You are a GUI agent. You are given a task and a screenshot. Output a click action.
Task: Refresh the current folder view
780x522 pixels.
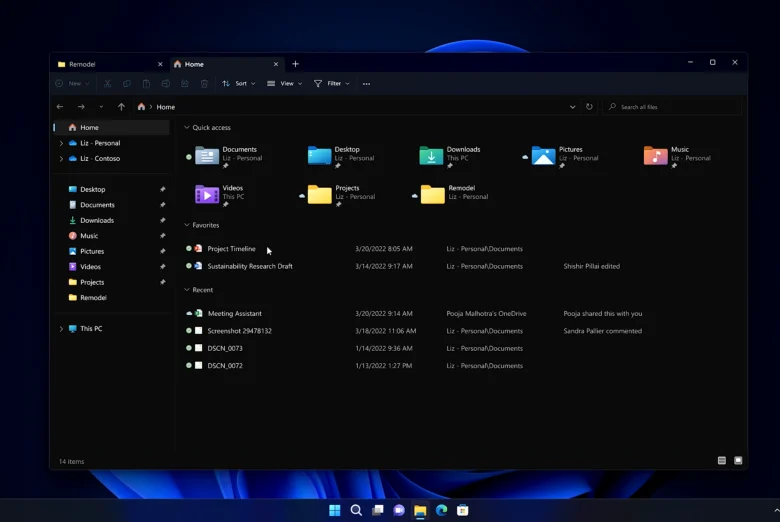(x=589, y=107)
